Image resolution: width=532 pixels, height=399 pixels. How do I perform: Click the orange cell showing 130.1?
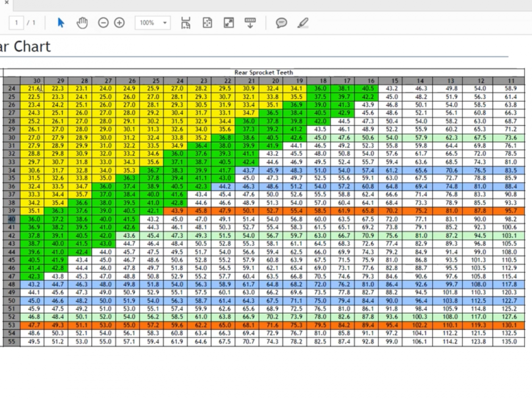(x=509, y=325)
